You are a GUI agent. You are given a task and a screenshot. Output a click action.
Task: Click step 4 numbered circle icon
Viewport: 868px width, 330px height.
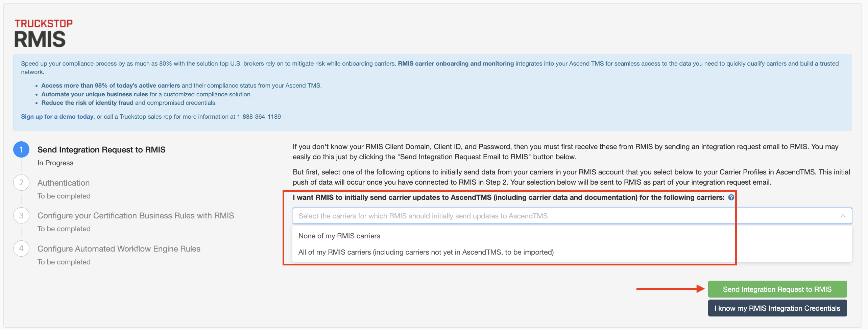click(x=21, y=249)
